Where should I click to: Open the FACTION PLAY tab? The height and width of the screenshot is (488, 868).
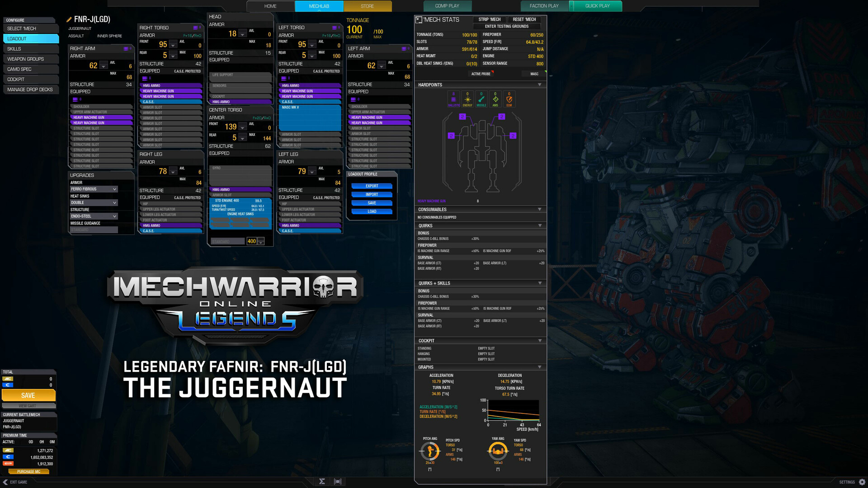tap(544, 6)
